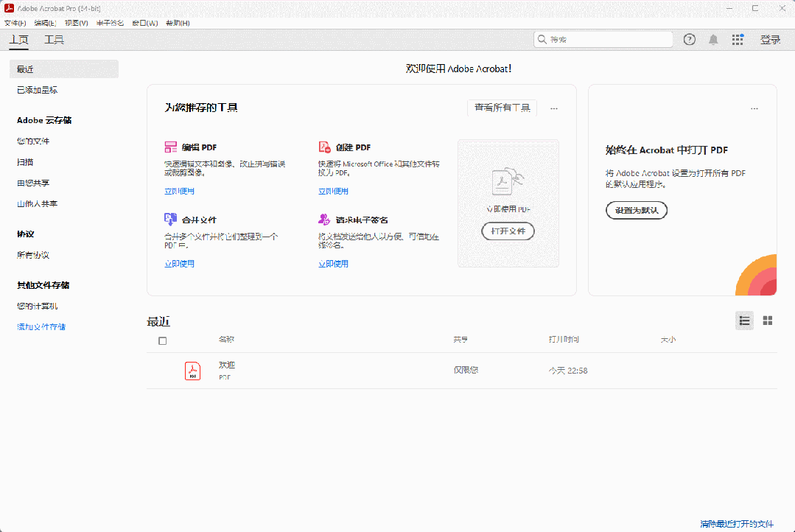Click the 请求电子签名 tool title
This screenshot has height=532, width=795.
(x=362, y=220)
